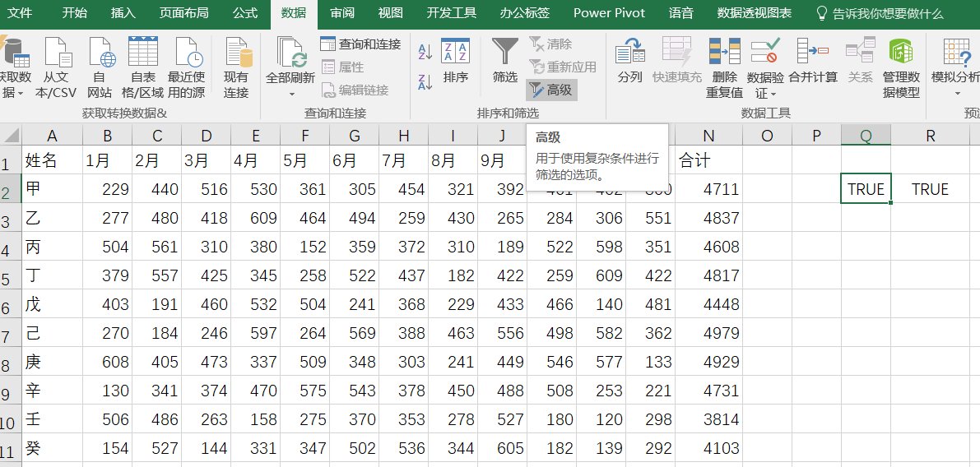The width and height of the screenshot is (980, 467).
Task: Click the From Text/CSV (从文本/CSV) icon
Action: [x=57, y=52]
